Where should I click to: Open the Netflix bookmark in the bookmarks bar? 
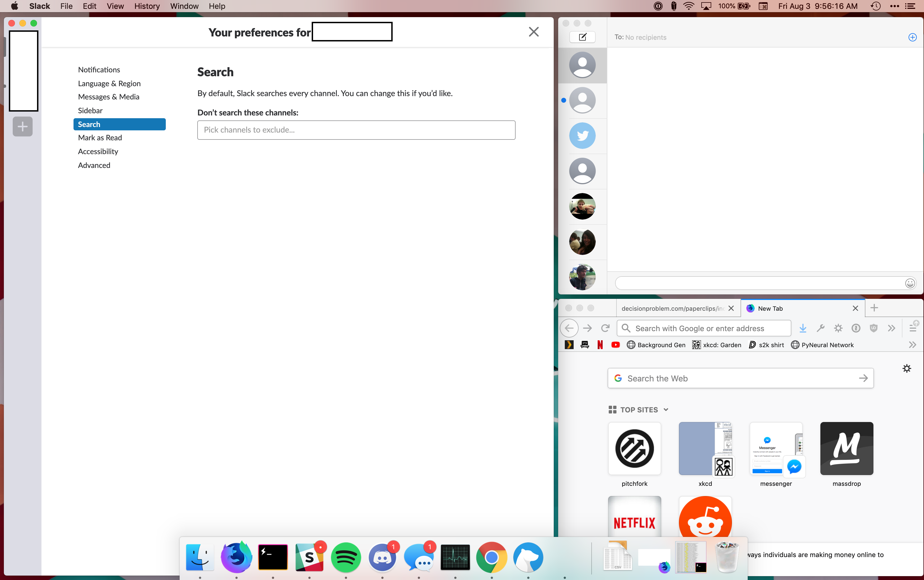[600, 344]
